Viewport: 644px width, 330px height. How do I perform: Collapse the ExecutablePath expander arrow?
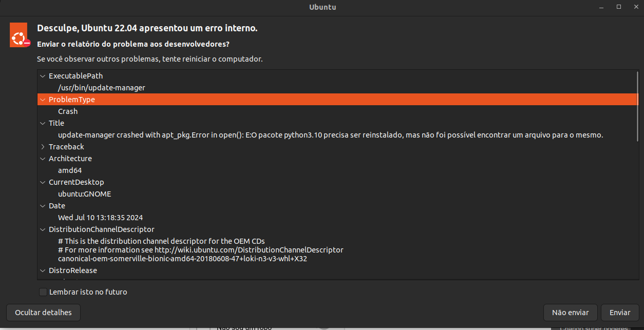[43, 76]
